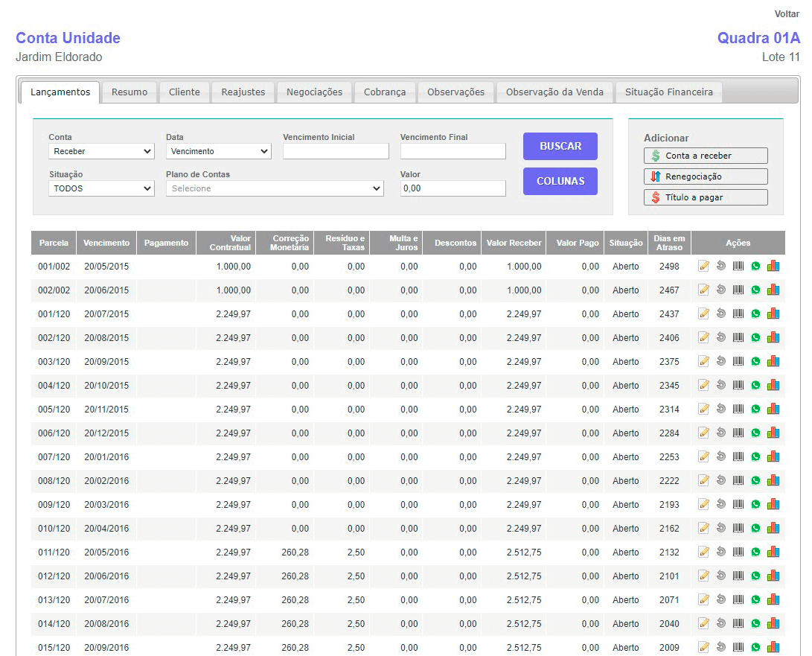
Task: Open the barcode boleto icon for installment 003/120
Action: pyautogui.click(x=738, y=361)
